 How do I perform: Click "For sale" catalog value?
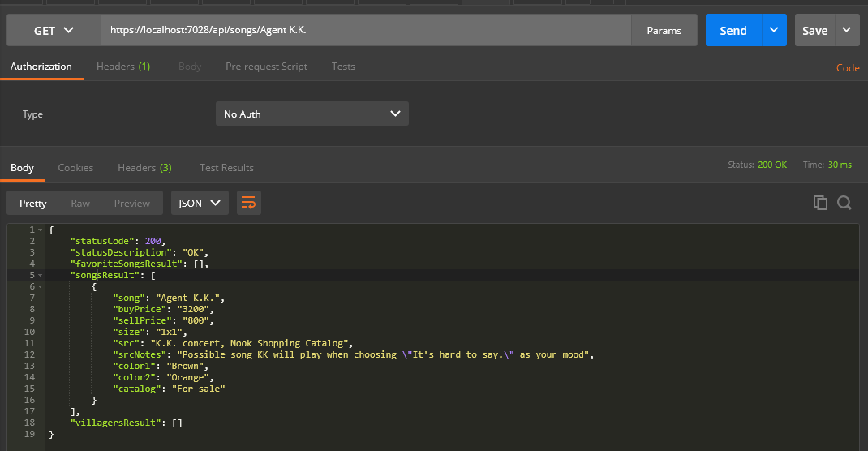coord(198,389)
